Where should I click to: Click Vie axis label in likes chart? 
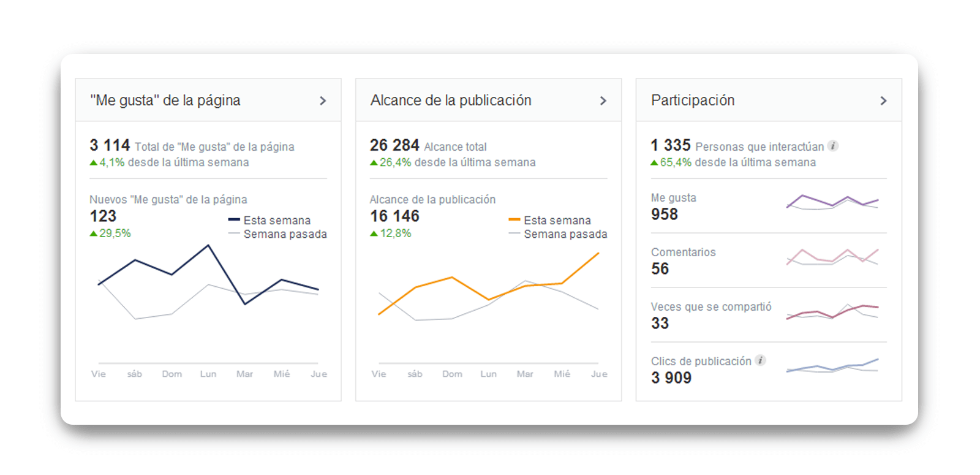pyautogui.click(x=99, y=374)
